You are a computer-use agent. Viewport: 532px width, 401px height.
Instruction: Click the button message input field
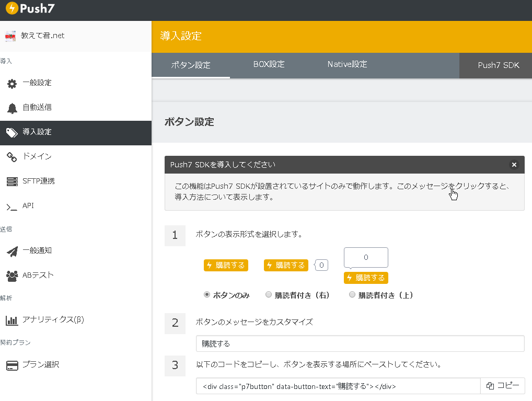(x=360, y=343)
